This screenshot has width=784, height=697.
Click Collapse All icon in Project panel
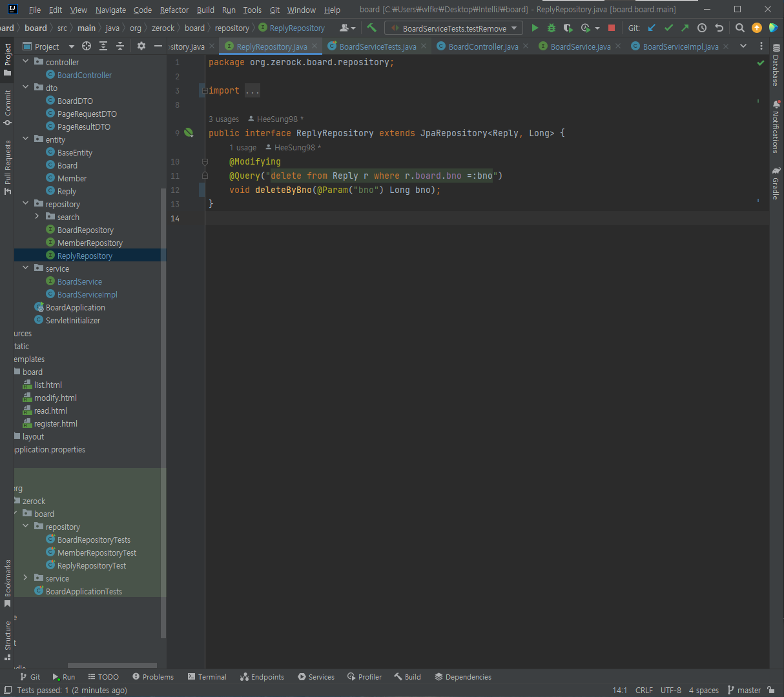click(120, 46)
